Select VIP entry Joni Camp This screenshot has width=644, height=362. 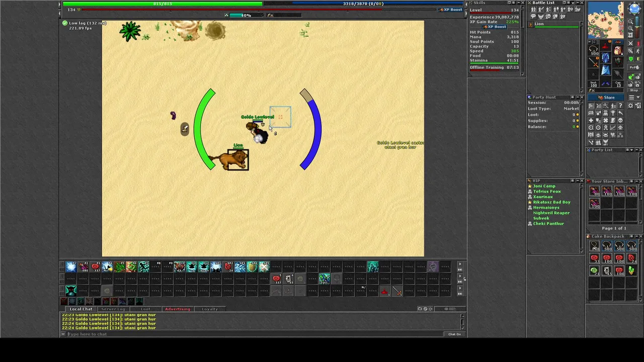(x=544, y=186)
